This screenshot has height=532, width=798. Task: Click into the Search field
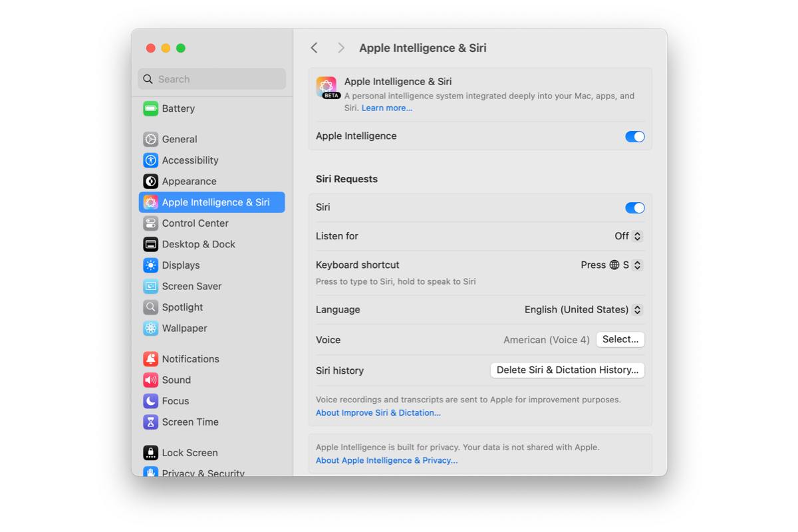tap(212, 79)
